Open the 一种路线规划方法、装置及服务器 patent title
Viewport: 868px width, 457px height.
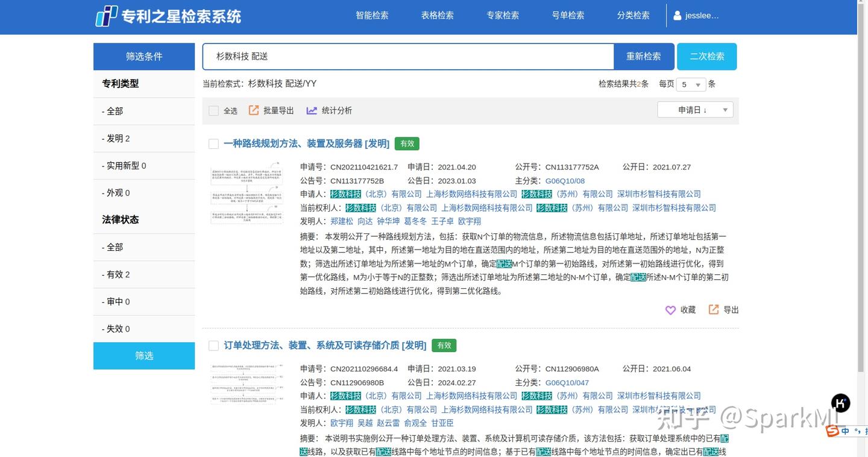(x=306, y=143)
